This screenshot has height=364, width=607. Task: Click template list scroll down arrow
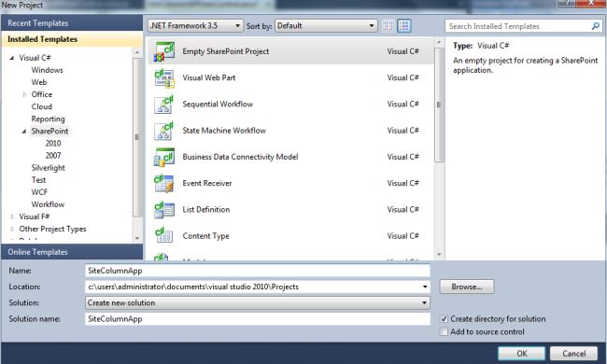439,254
